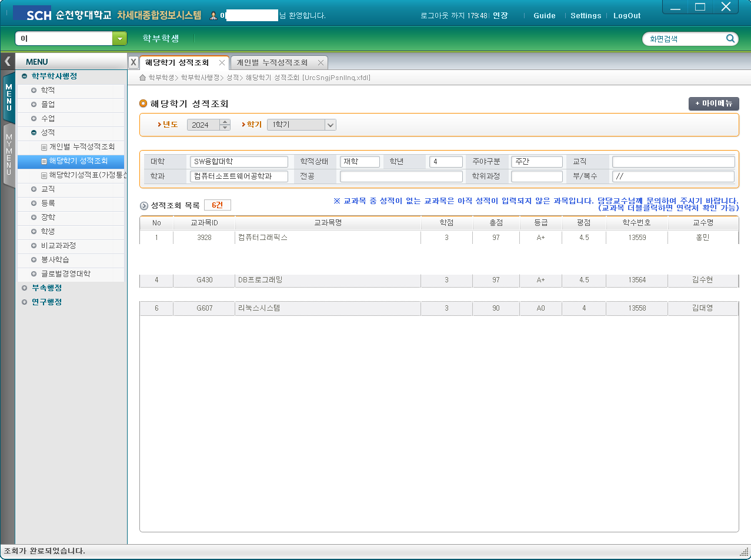Click the 주야구분 field showing 주간
The height and width of the screenshot is (560, 751).
pos(537,162)
